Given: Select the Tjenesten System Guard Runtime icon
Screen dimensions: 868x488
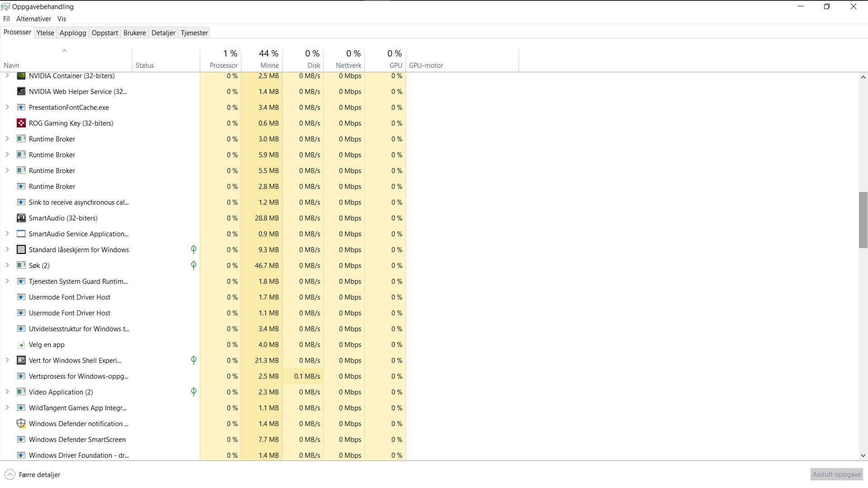Looking at the screenshot, I should click(x=21, y=282).
